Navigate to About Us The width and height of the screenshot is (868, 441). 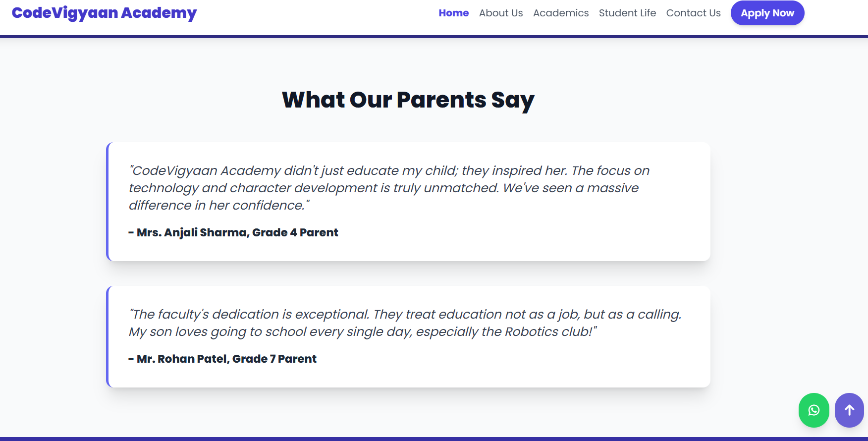coord(500,13)
